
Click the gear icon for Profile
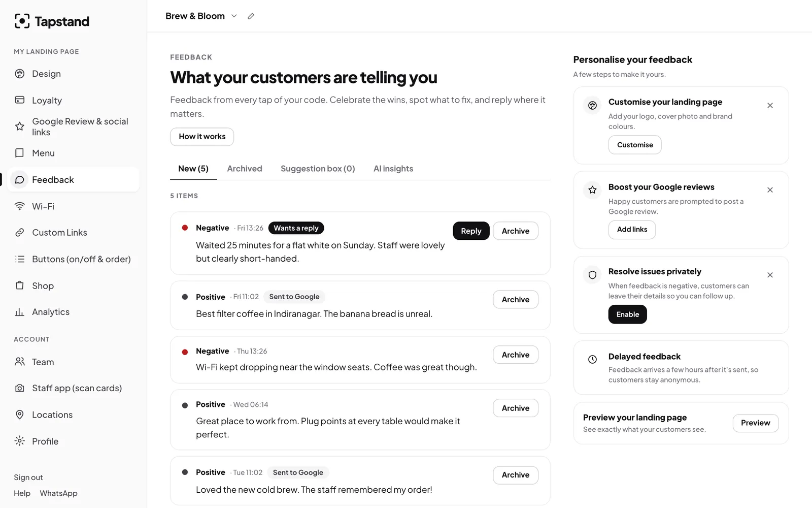[20, 441]
